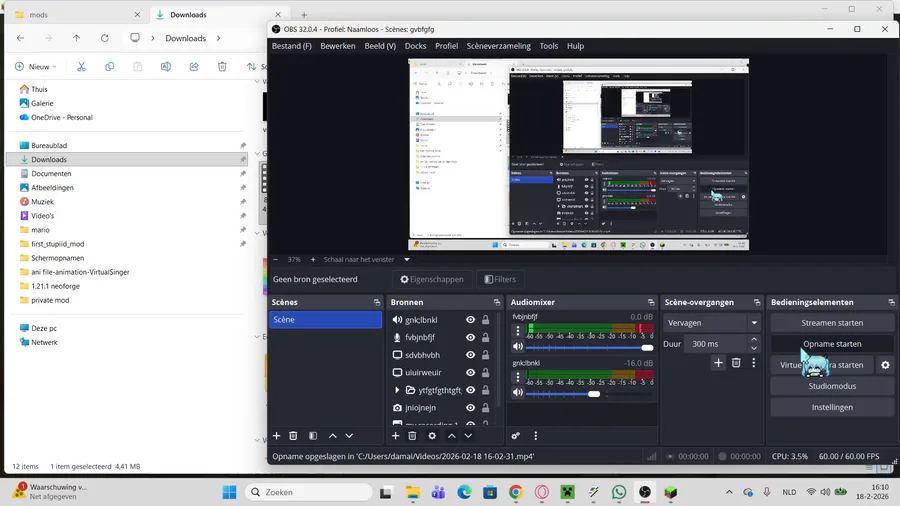Move source up in Bronnen panel
900x506 pixels.
click(x=452, y=436)
